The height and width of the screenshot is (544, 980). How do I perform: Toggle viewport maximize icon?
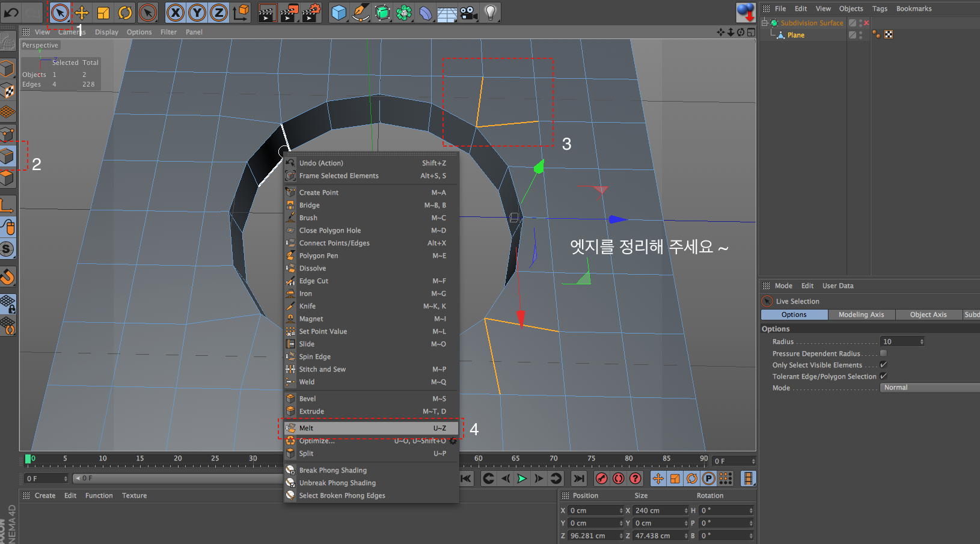pos(751,32)
